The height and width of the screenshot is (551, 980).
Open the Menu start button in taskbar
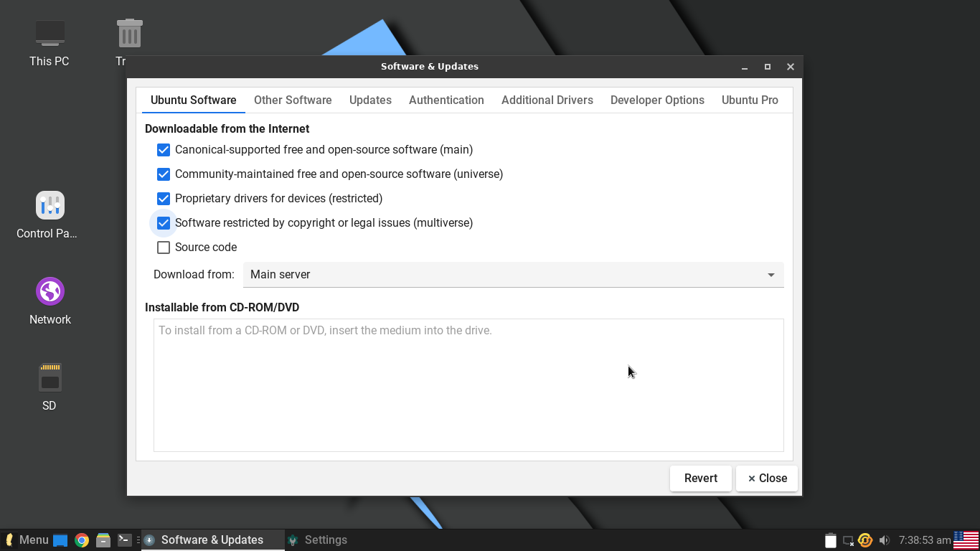point(27,540)
